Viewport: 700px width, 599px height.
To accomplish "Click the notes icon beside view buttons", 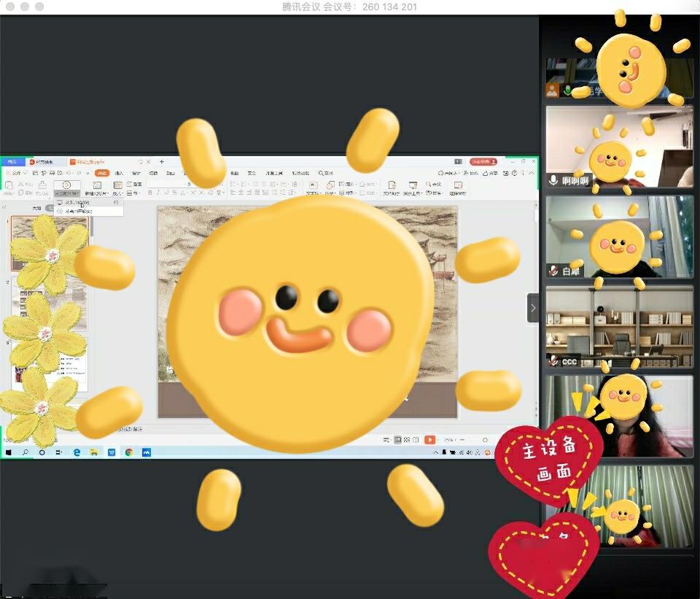I will click(386, 440).
